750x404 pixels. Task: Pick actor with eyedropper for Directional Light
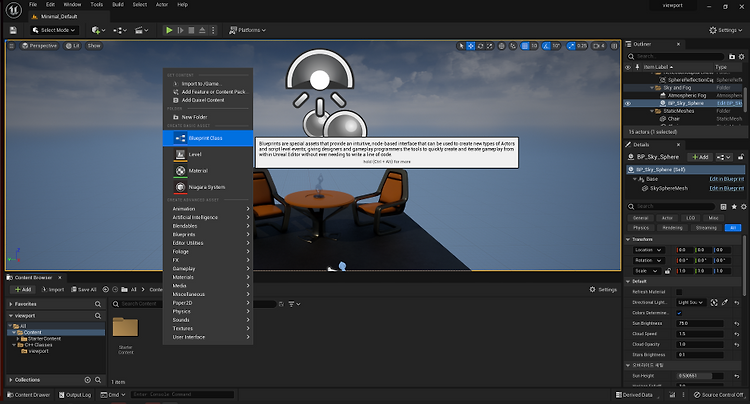coord(725,303)
